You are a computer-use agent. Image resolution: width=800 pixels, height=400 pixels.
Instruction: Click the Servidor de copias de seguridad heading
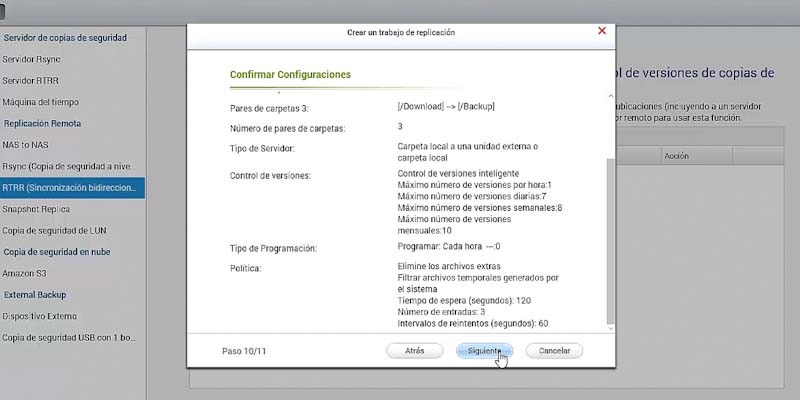click(65, 38)
